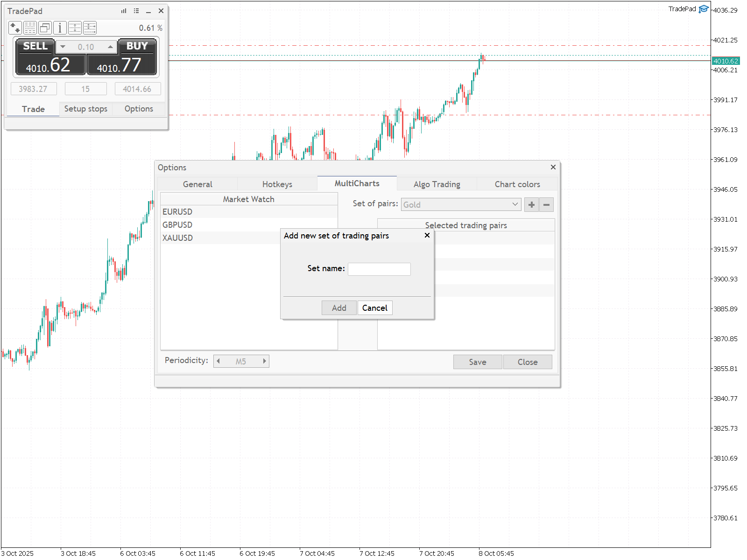Click the current price label 4010.62 on axis
Image resolution: width=747 pixels, height=560 pixels.
(726, 61)
